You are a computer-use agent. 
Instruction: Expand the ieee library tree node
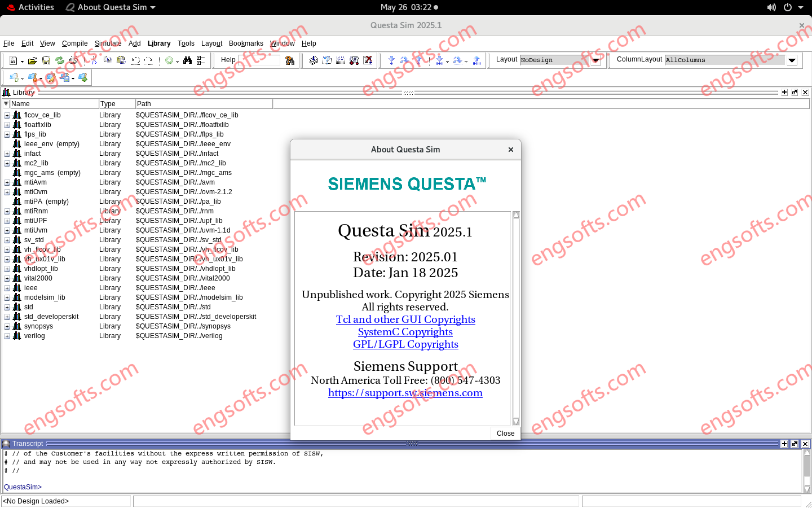coord(7,288)
